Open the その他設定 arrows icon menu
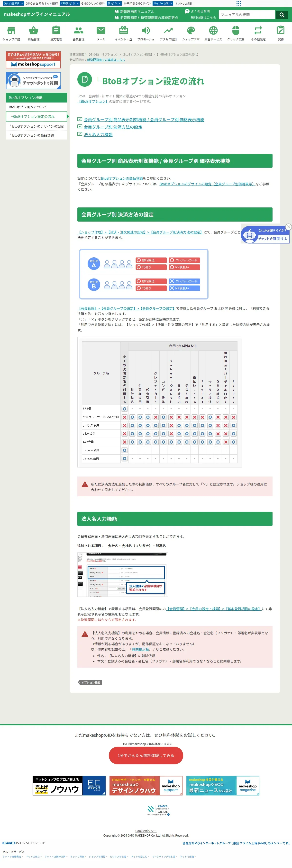The height and width of the screenshot is (868, 292). pos(258,33)
